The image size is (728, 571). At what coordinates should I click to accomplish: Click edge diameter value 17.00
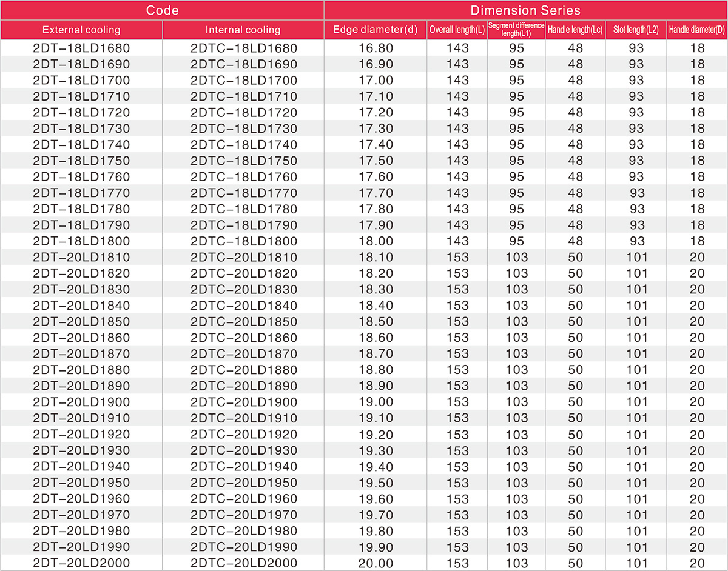pyautogui.click(x=376, y=80)
